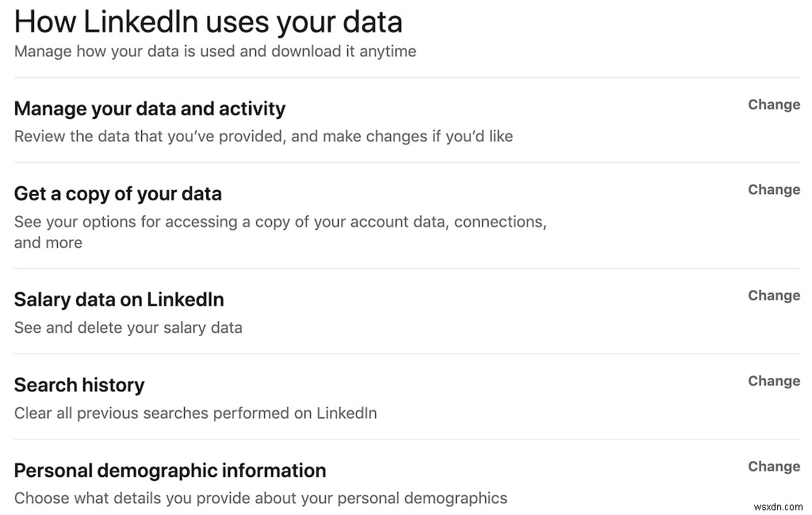Click Change for Manage your data and activity
Image resolution: width=812 pixels, height=515 pixels.
point(773,105)
